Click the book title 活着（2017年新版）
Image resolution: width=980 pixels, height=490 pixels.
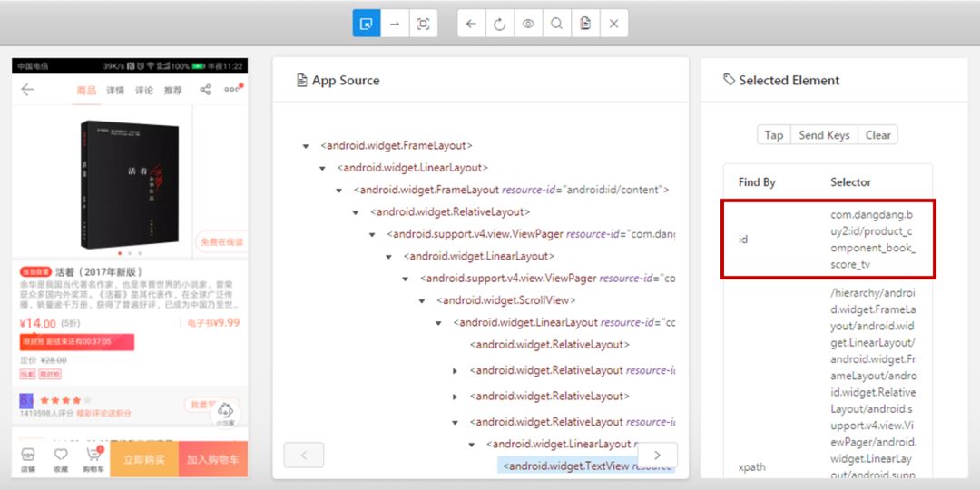(99, 272)
